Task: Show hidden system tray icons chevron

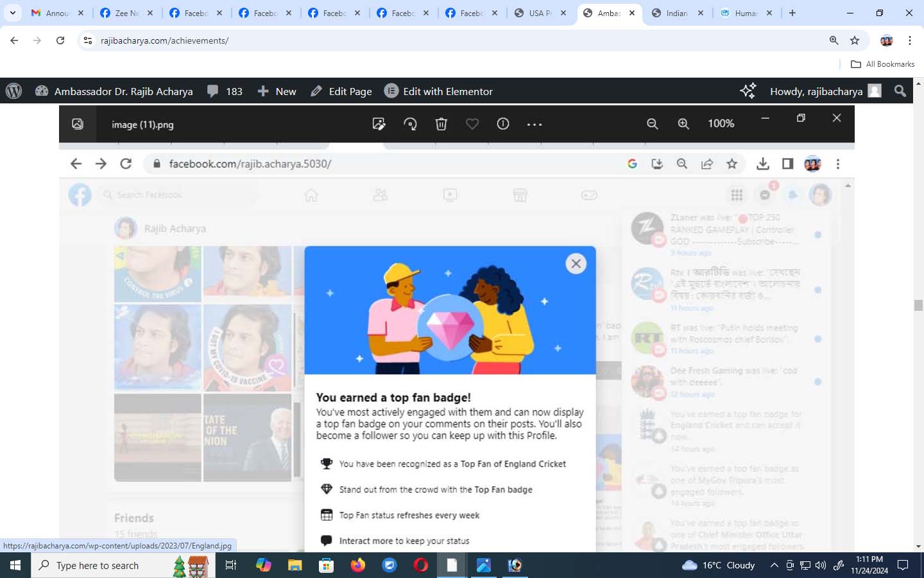Action: click(774, 565)
